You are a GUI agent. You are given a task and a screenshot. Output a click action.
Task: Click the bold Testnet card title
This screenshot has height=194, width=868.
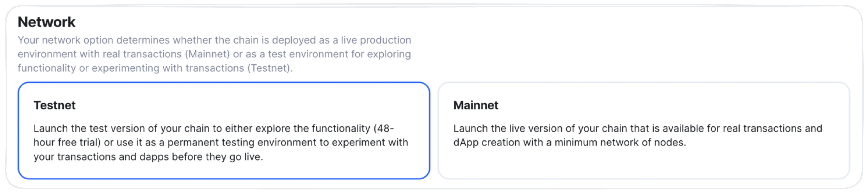tap(54, 105)
